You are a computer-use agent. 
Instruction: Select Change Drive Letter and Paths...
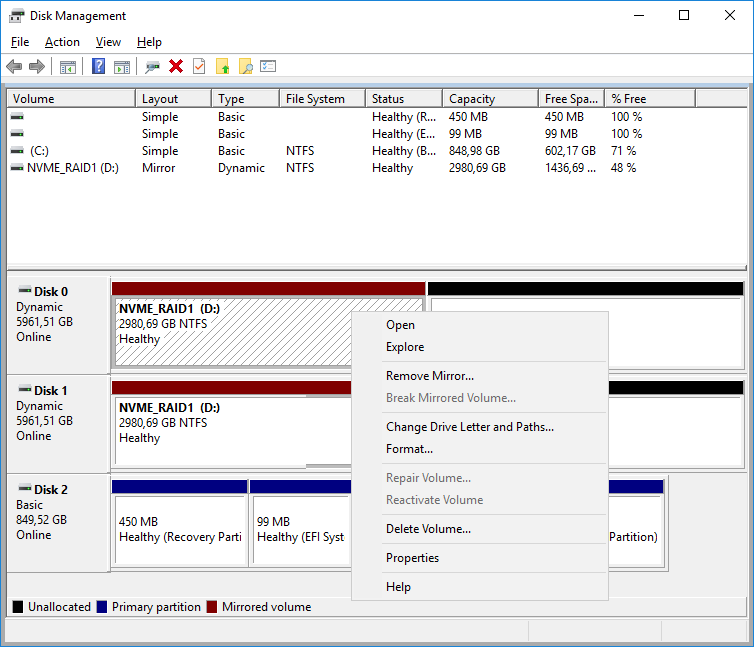click(480, 427)
